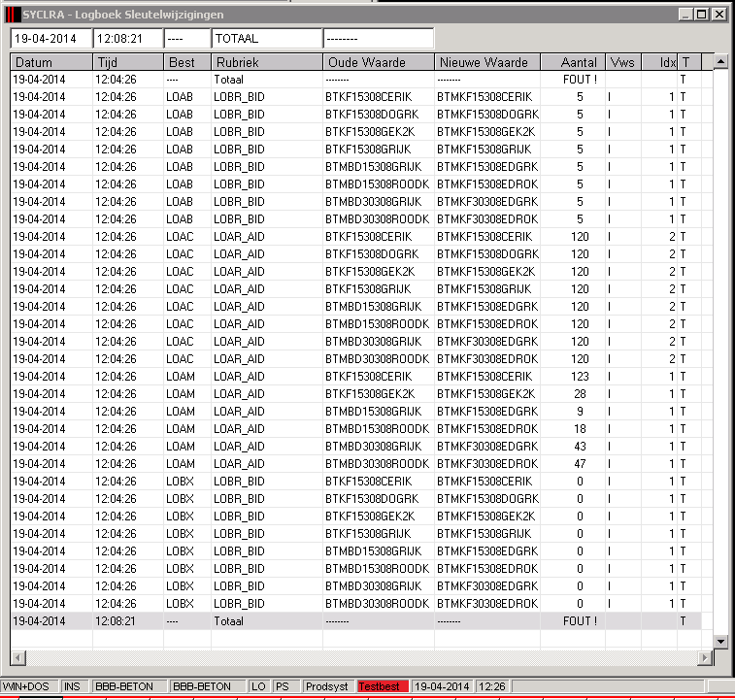This screenshot has height=700, width=735.
Task: Click the Prodsyst status bar entry
Action: pyautogui.click(x=328, y=686)
